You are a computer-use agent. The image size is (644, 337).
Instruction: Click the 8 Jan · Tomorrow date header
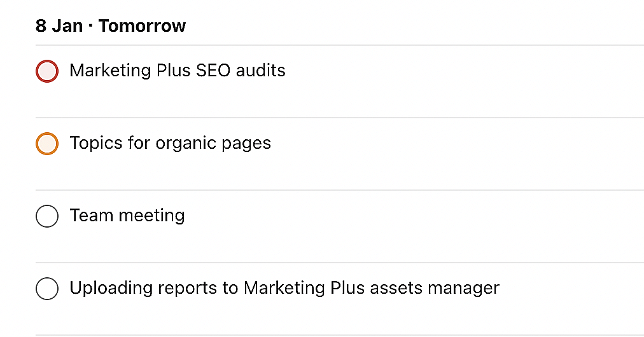tap(111, 26)
